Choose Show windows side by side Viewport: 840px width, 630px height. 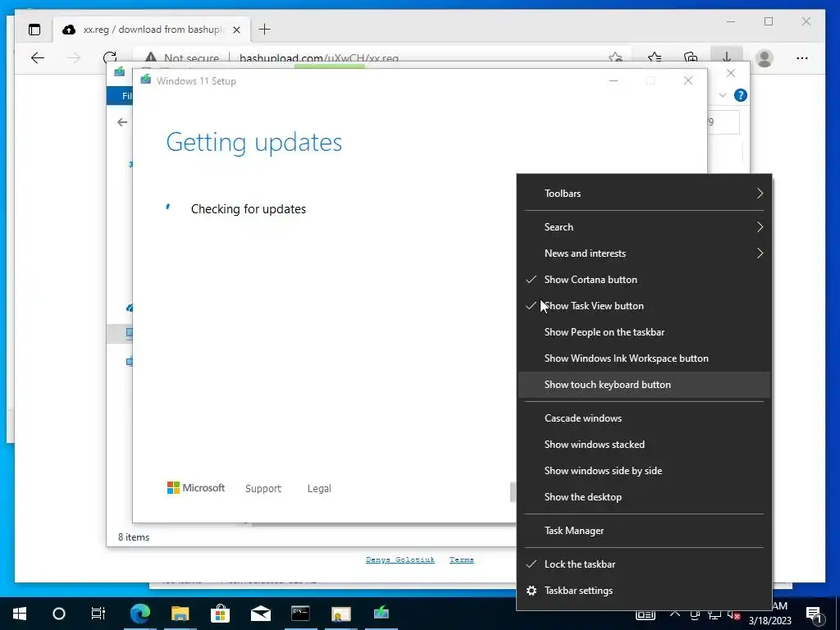pyautogui.click(x=644, y=471)
